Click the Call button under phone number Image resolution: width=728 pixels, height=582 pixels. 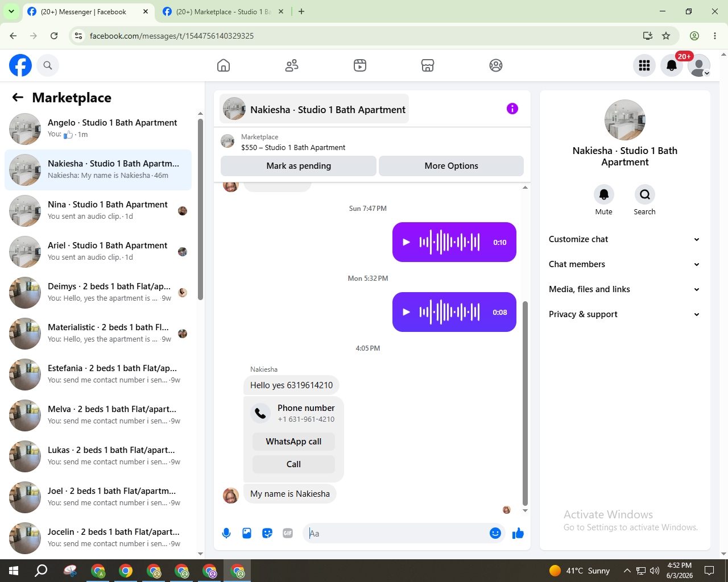(293, 464)
